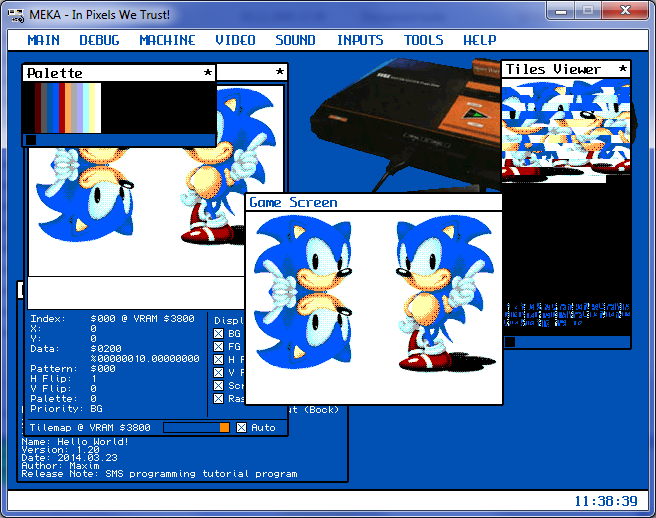The width and height of the screenshot is (656, 518).
Task: Close the Tiles Viewer with its star icon
Action: coord(623,69)
